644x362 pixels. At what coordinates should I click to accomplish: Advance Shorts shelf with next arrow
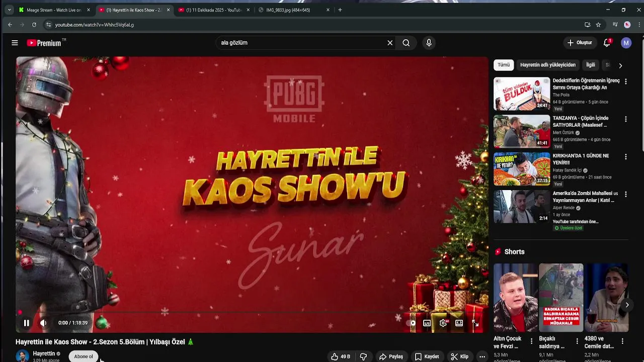(x=627, y=305)
